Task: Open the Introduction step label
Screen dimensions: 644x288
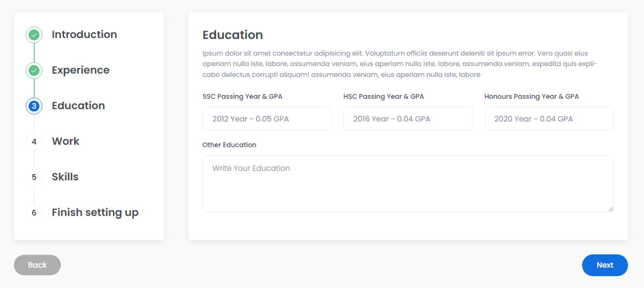Action: pos(84,35)
